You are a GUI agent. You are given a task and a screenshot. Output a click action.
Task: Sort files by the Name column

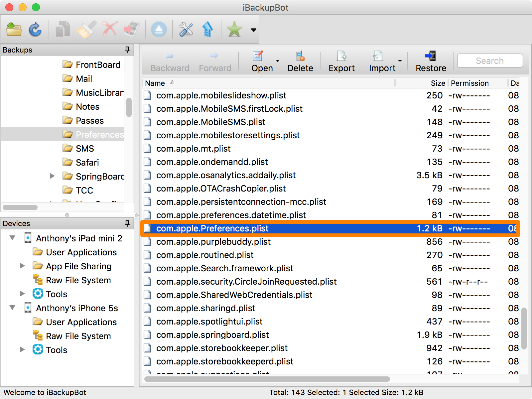click(155, 83)
